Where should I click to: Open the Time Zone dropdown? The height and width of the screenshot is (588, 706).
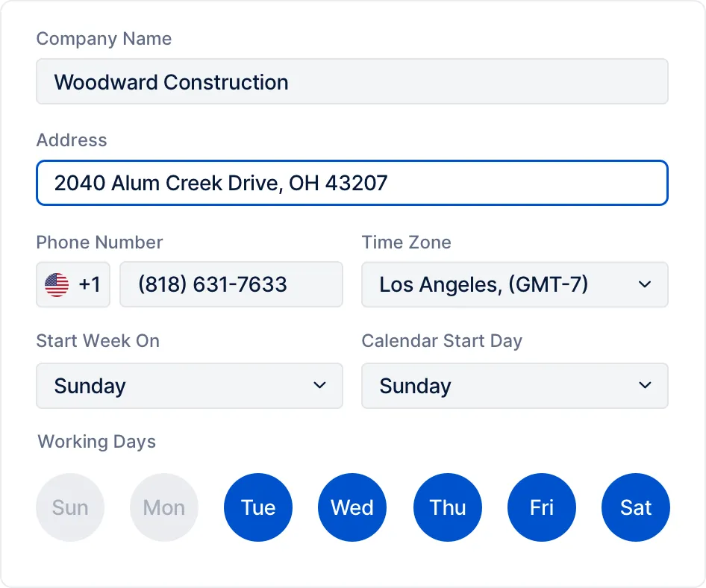coord(515,284)
